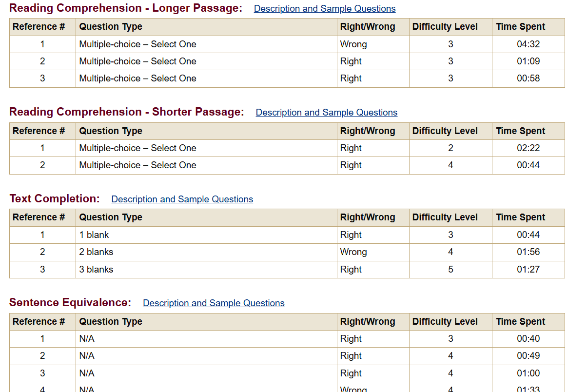Select the time spent value "01:56"

coord(528,252)
